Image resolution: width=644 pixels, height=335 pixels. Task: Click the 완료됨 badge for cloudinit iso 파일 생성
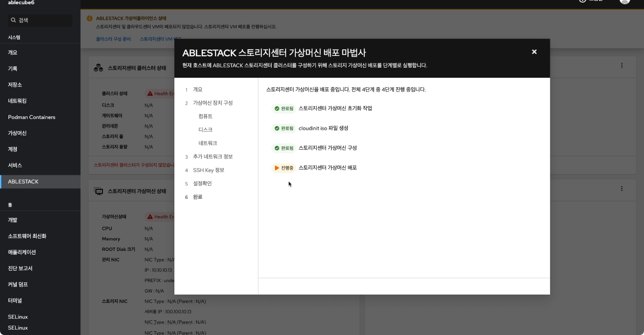click(284, 128)
